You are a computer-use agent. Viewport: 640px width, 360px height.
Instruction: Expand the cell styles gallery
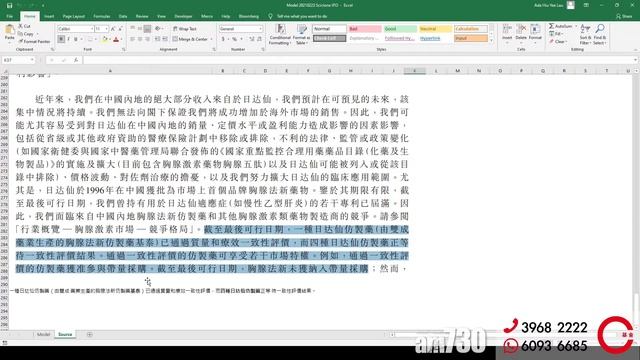tap(491, 41)
